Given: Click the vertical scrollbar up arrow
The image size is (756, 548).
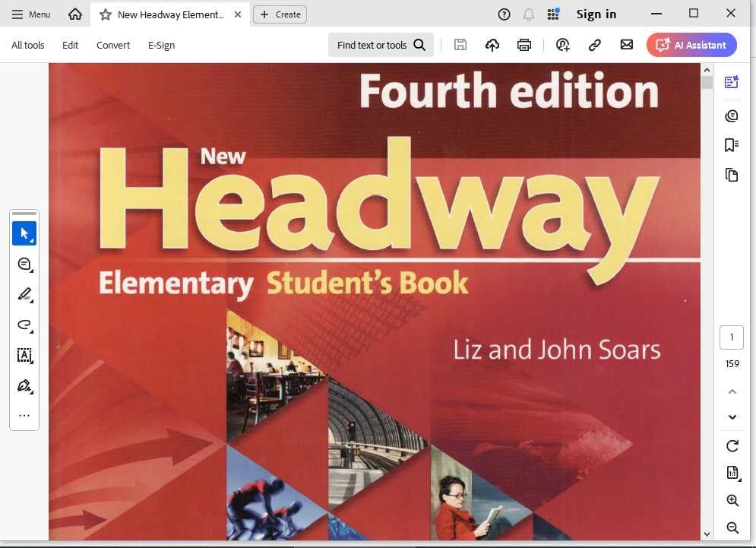Looking at the screenshot, I should 707,70.
